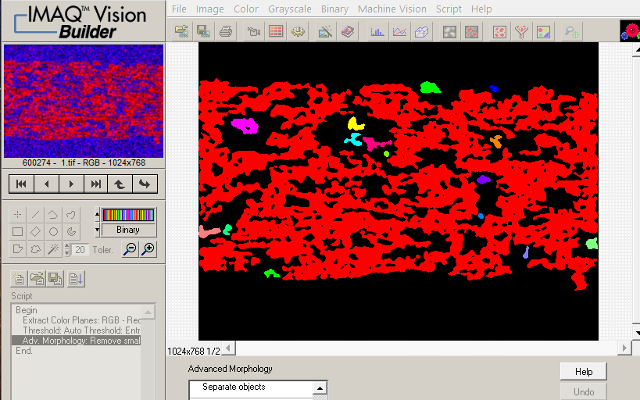The width and height of the screenshot is (640, 400).
Task: Adjust the tolerance stepper arrows
Action: pos(67,249)
